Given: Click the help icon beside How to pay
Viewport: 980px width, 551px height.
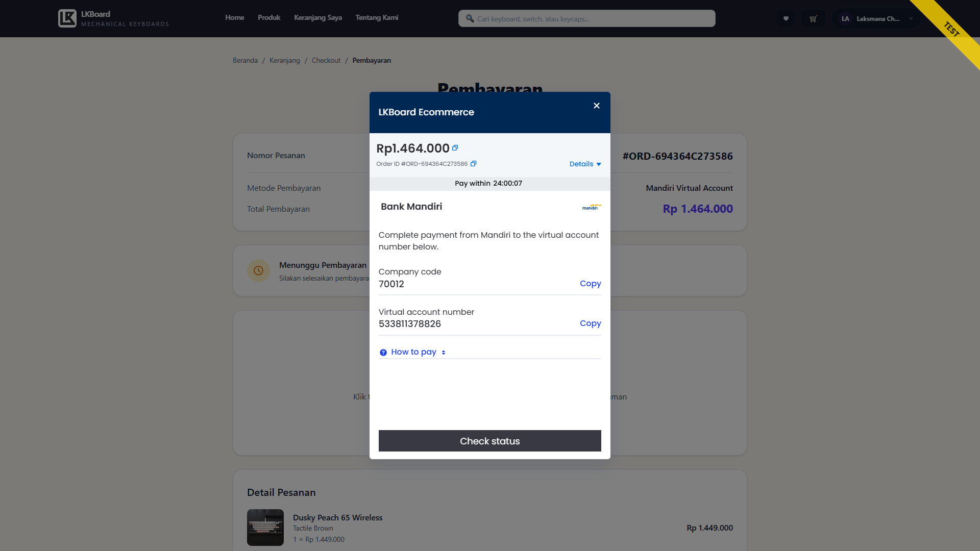Looking at the screenshot, I should [383, 352].
